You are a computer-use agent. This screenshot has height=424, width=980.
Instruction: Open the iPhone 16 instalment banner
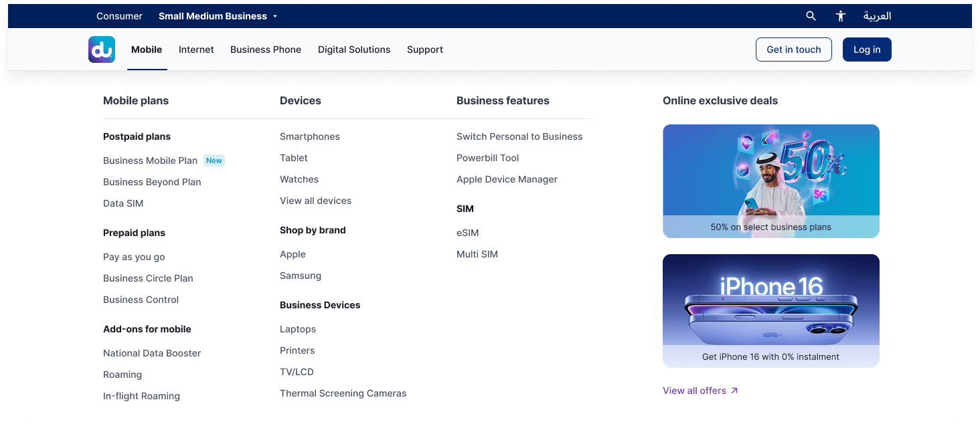coord(771,311)
